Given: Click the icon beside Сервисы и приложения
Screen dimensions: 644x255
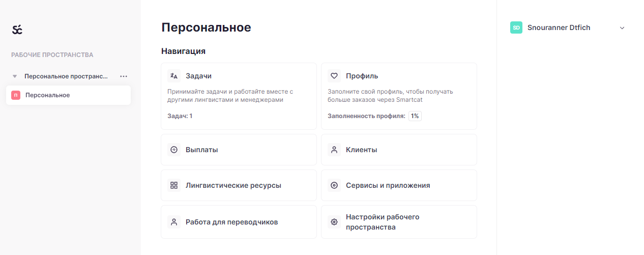Looking at the screenshot, I should coord(334,185).
